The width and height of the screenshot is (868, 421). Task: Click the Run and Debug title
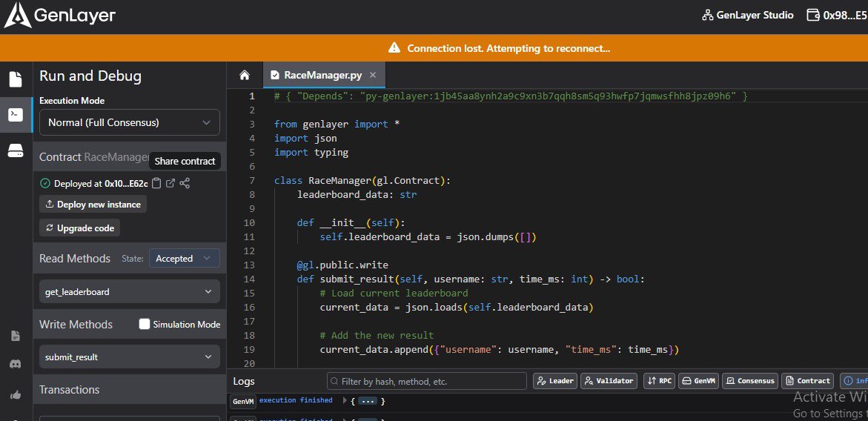pos(90,76)
